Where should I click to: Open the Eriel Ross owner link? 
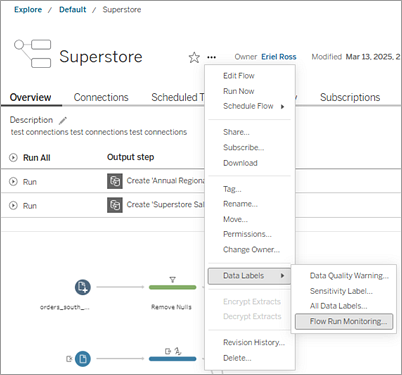[279, 57]
